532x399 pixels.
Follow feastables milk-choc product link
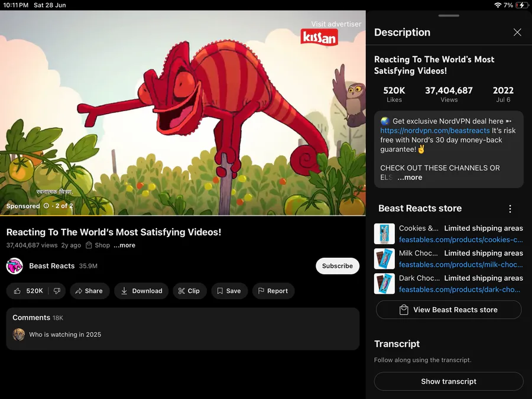point(460,265)
